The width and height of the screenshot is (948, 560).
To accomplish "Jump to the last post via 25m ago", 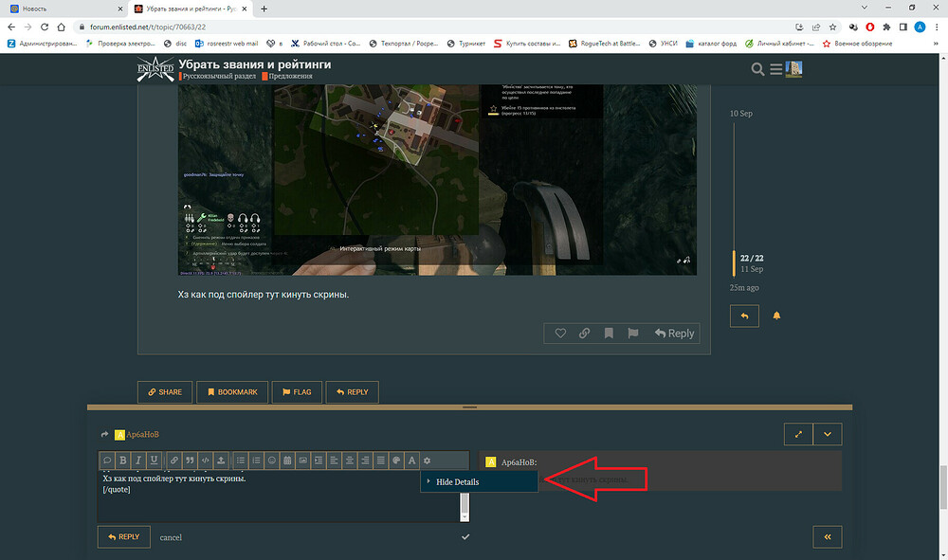I will pos(744,287).
